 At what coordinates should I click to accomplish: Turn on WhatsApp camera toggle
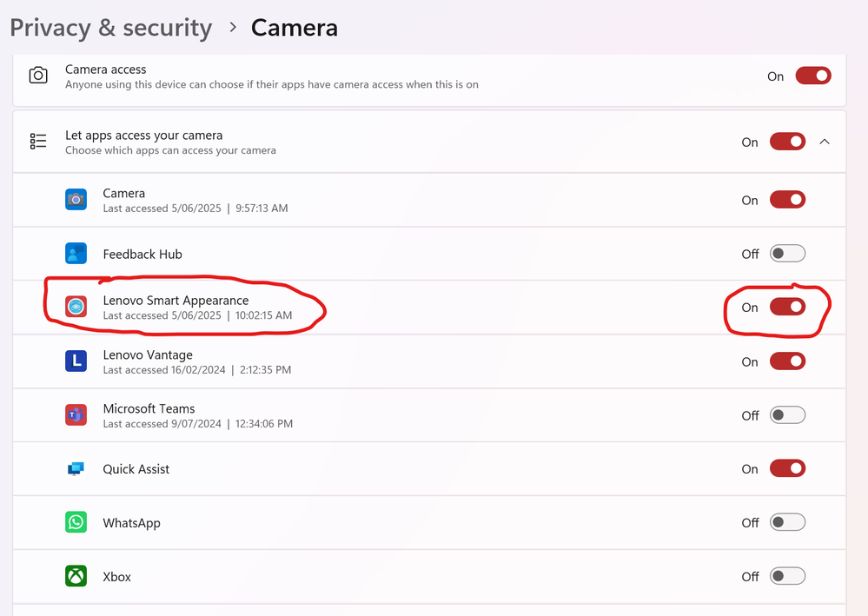pos(787,522)
